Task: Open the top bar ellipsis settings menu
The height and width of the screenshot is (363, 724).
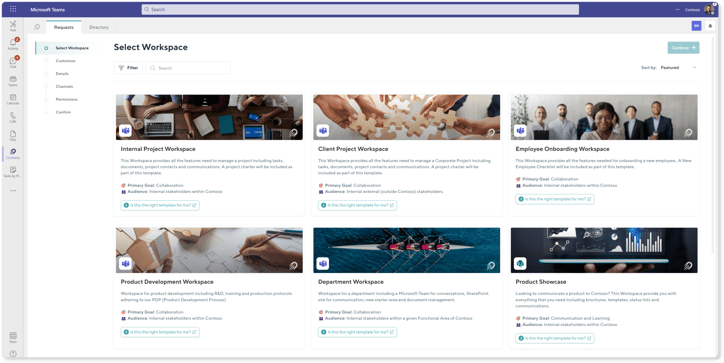Action: [677, 9]
